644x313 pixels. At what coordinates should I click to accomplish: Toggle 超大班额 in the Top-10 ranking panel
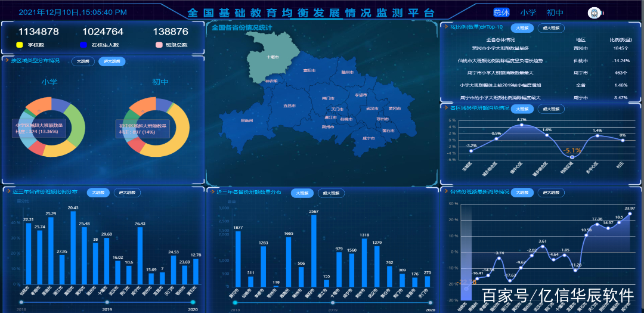[550, 27]
